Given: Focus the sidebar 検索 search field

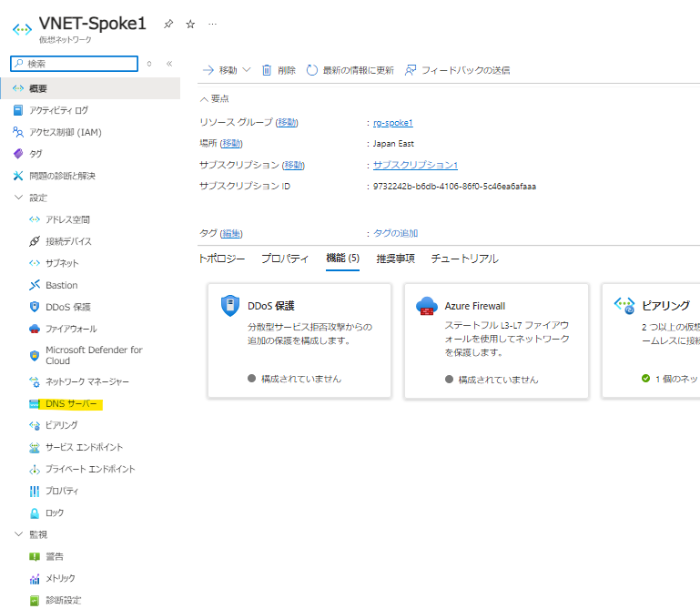Looking at the screenshot, I should tap(74, 64).
